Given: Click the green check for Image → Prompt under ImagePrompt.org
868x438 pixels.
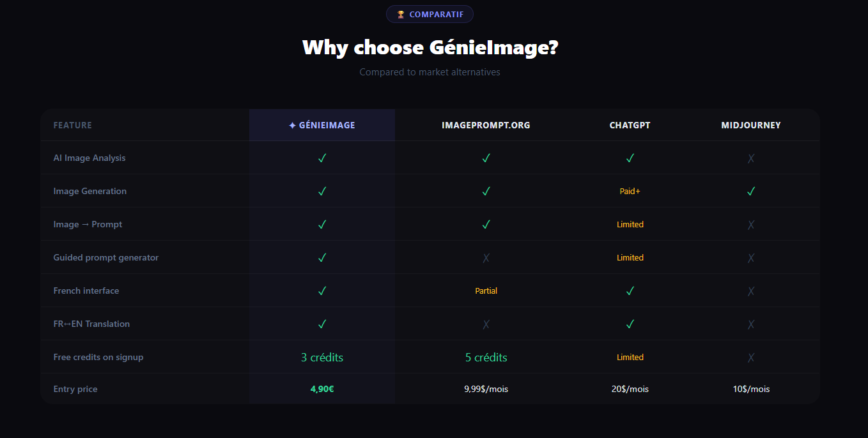Looking at the screenshot, I should pos(486,224).
